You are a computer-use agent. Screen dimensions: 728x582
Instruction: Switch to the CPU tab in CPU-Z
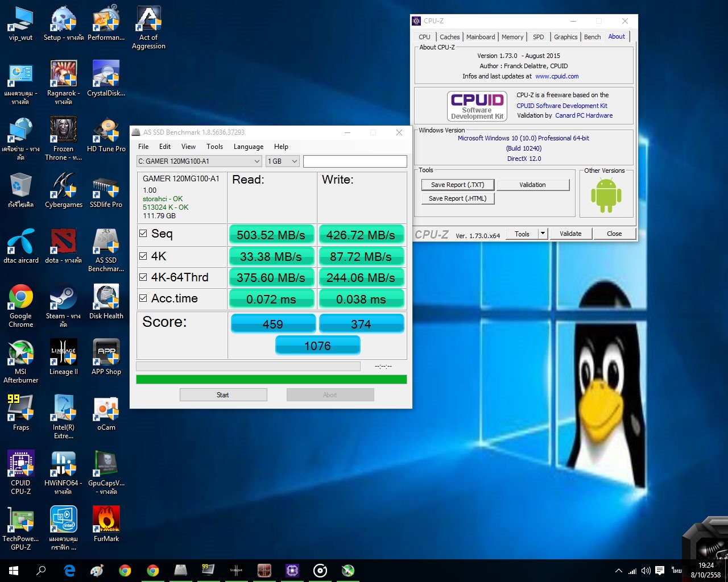pyautogui.click(x=425, y=37)
